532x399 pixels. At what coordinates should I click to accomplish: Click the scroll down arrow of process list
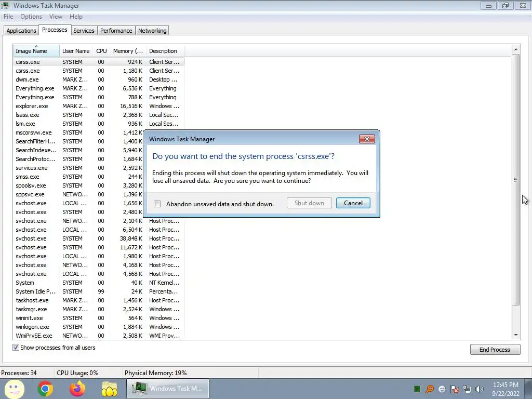516,335
